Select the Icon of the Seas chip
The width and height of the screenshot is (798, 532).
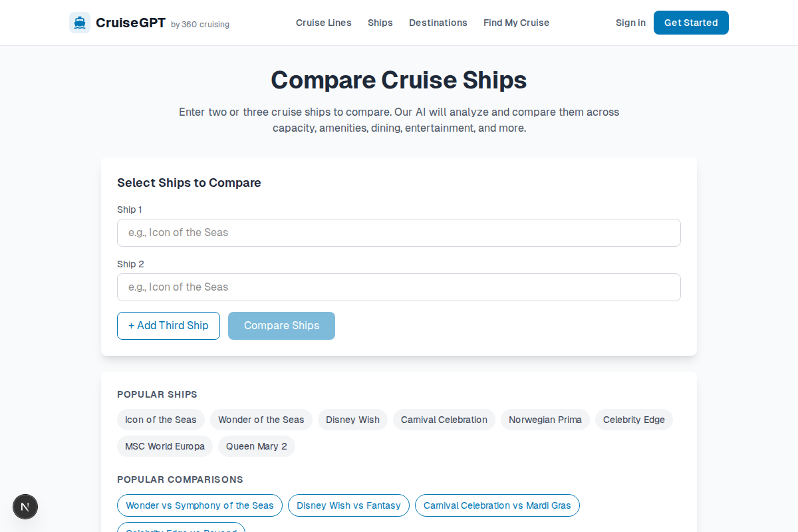coord(161,420)
